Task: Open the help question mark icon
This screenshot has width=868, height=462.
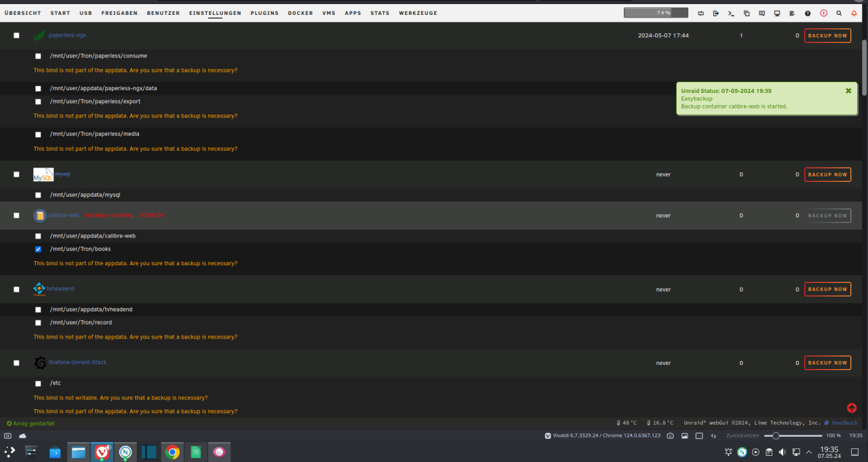Action: 808,13
